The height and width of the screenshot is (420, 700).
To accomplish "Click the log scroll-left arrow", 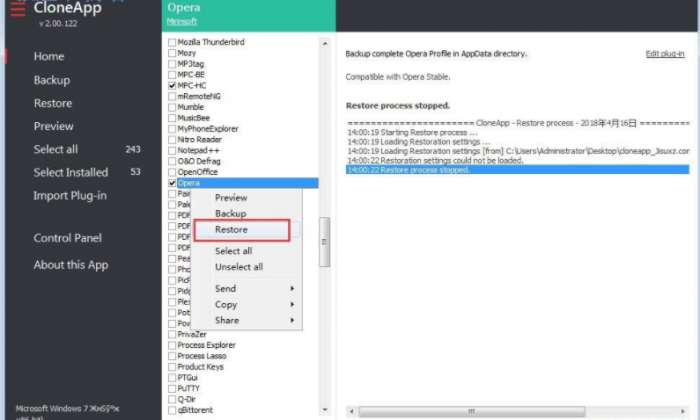I will (351, 411).
